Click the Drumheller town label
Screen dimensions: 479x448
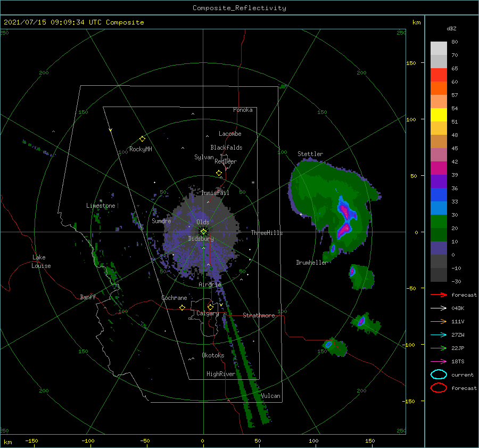point(312,263)
